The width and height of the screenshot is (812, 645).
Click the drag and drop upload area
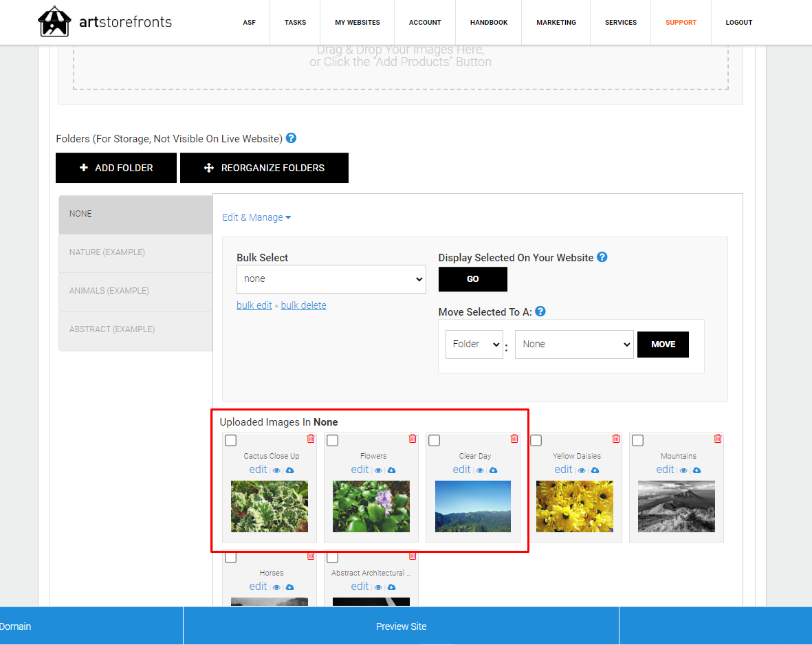401,67
